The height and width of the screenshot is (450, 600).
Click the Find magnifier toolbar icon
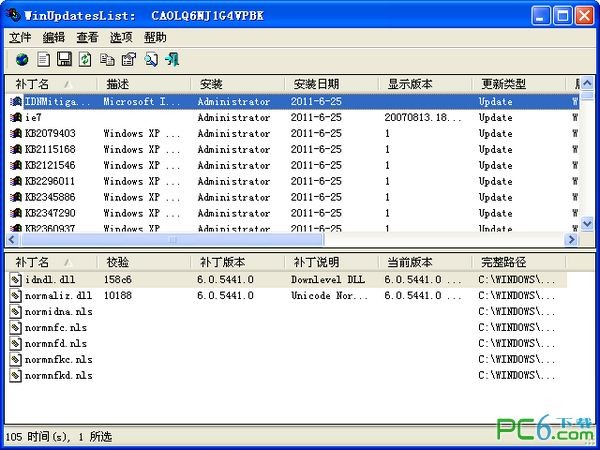(151, 60)
